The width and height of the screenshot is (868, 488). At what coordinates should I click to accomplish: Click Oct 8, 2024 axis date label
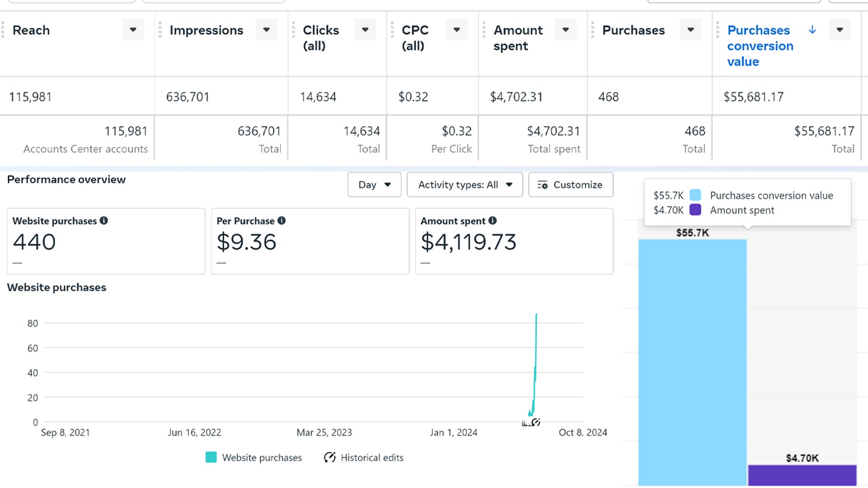click(583, 432)
